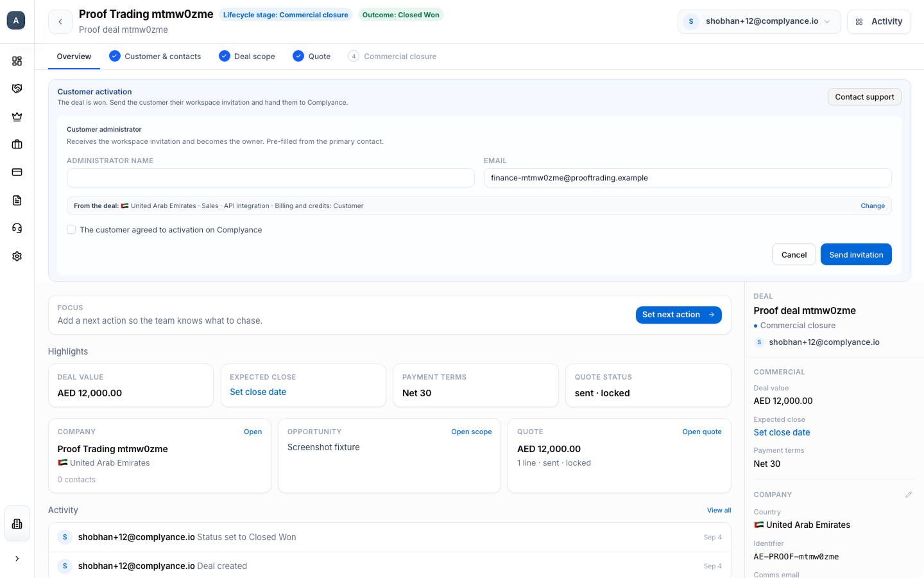Open the headset support icon
The image size is (924, 578).
coord(17,228)
